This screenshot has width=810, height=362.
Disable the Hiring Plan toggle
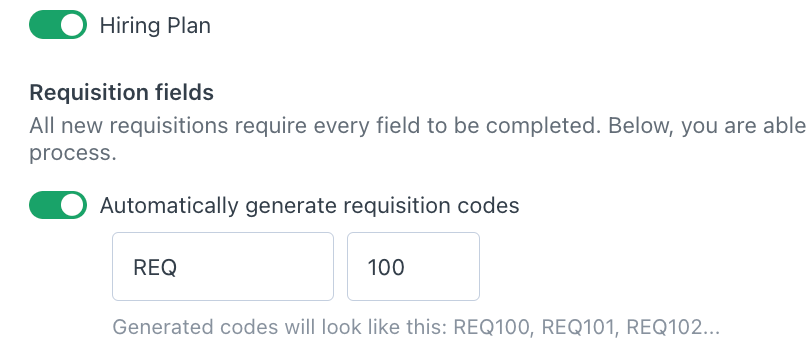pyautogui.click(x=58, y=25)
